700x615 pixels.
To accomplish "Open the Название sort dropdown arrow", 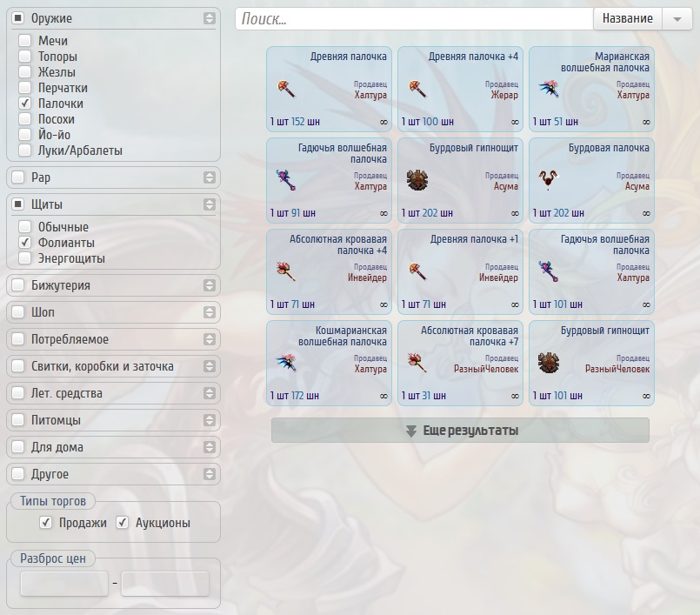I will pos(677,19).
